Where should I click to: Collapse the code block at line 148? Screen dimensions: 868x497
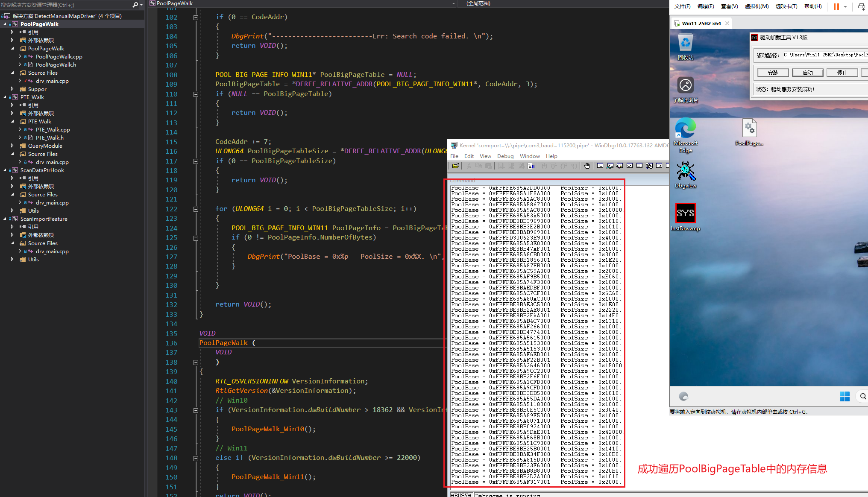[196, 458]
